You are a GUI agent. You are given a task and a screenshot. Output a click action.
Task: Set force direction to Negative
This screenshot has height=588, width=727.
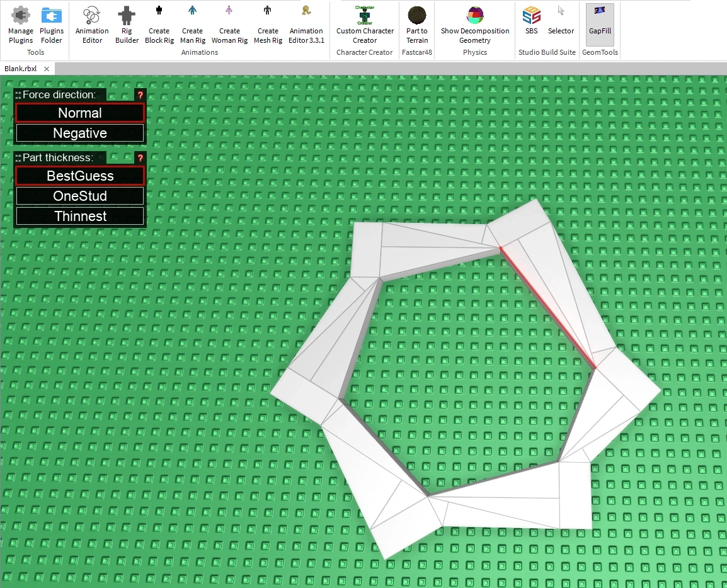(x=80, y=133)
